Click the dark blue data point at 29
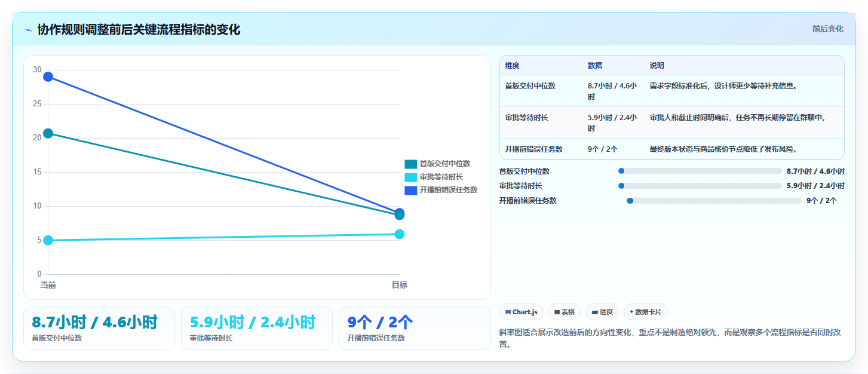The width and height of the screenshot is (868, 374). (x=48, y=76)
